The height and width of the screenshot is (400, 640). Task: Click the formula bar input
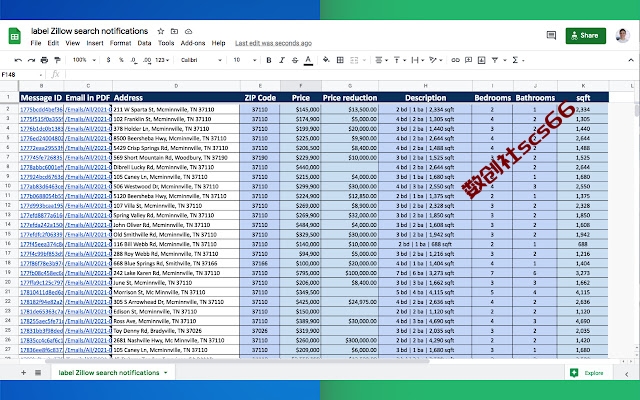[x=351, y=74]
